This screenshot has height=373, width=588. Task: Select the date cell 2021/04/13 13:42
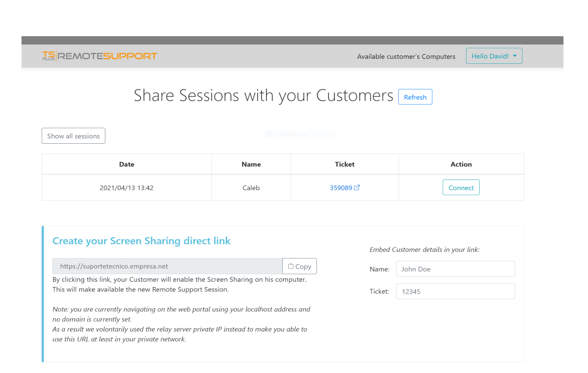point(127,188)
